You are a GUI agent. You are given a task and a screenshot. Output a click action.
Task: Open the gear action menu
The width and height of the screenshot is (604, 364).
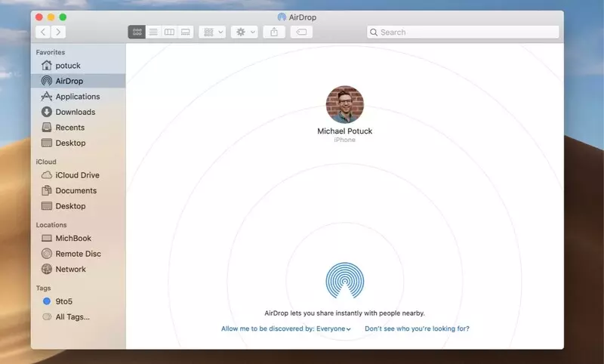(x=245, y=32)
